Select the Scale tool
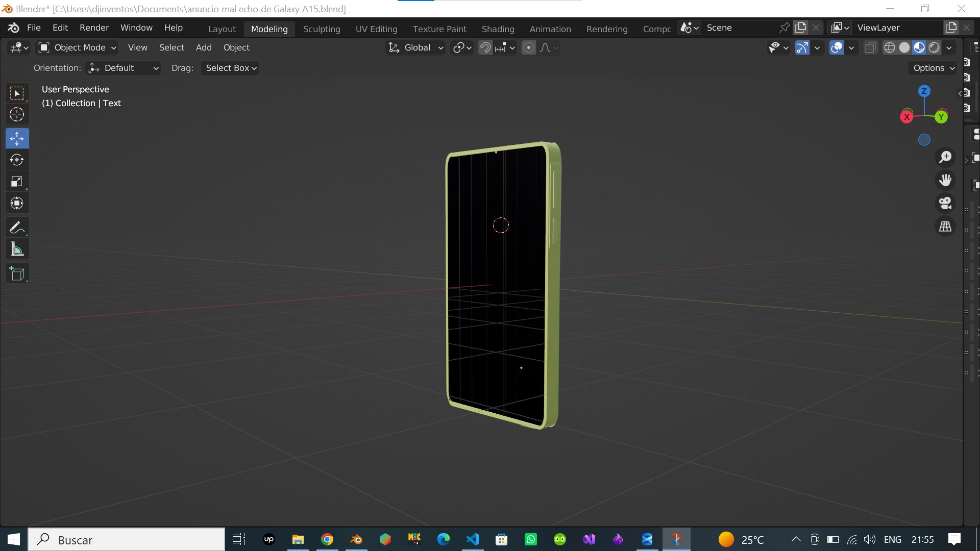Viewport: 980px width, 551px height. pos(17,182)
